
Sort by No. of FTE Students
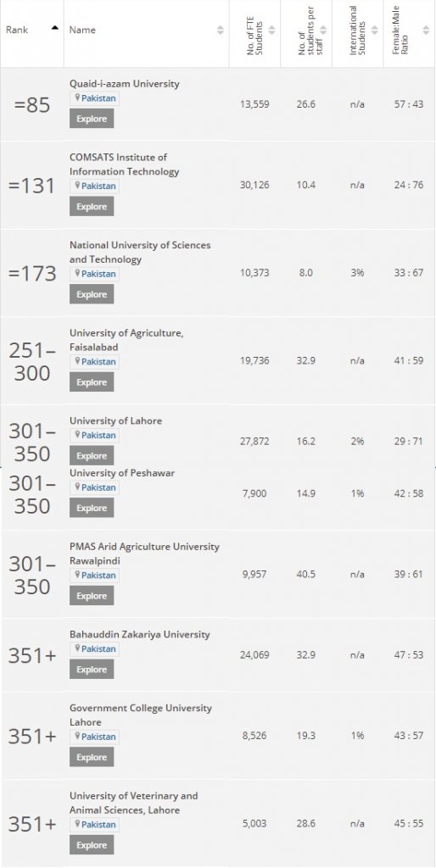[x=272, y=30]
